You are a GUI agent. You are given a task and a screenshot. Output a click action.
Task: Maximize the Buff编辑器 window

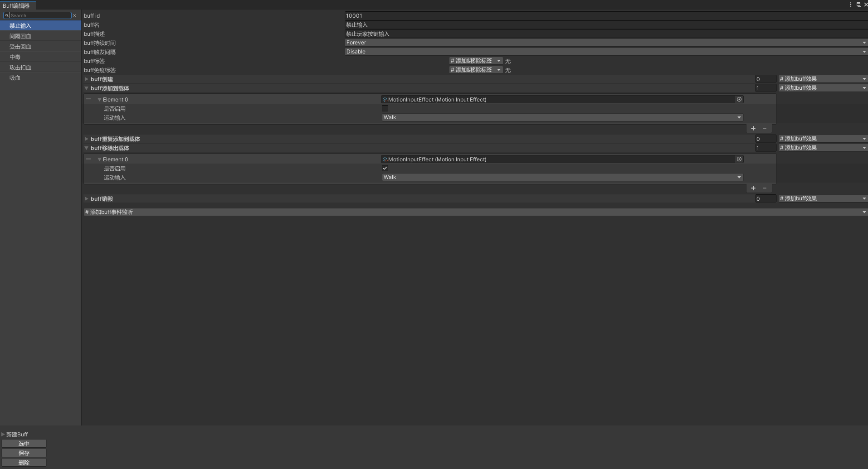[858, 5]
